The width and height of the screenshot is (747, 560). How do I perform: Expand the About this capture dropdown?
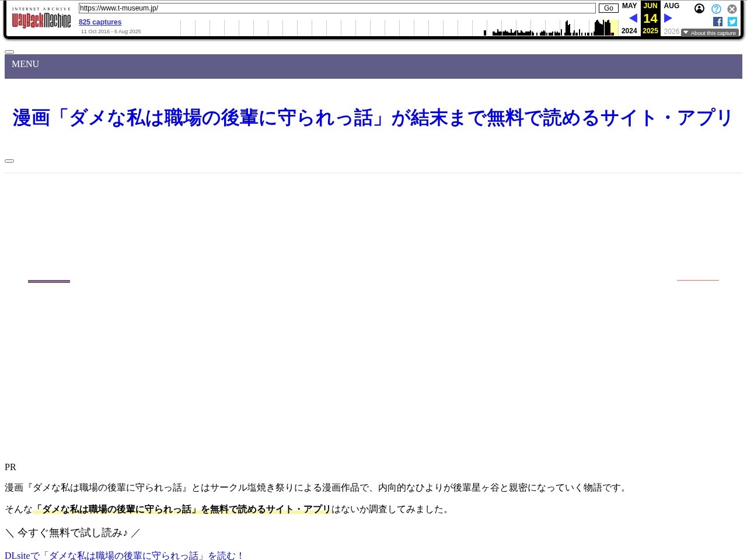710,33
